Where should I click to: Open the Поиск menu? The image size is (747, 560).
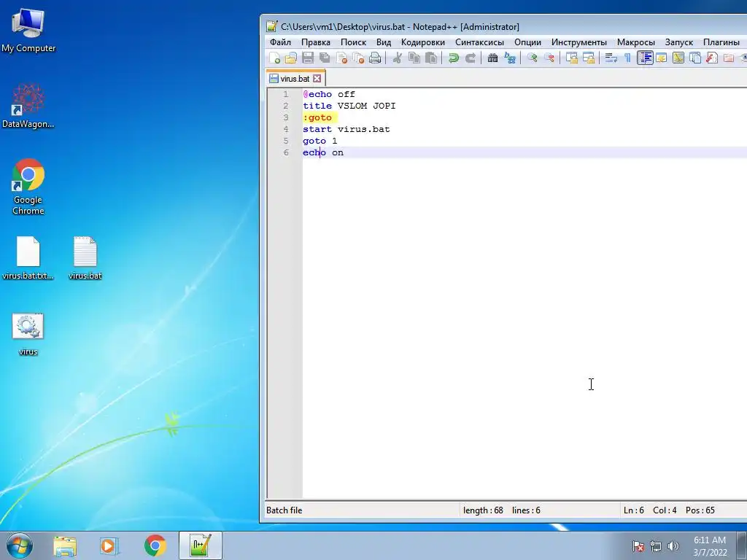coord(353,42)
